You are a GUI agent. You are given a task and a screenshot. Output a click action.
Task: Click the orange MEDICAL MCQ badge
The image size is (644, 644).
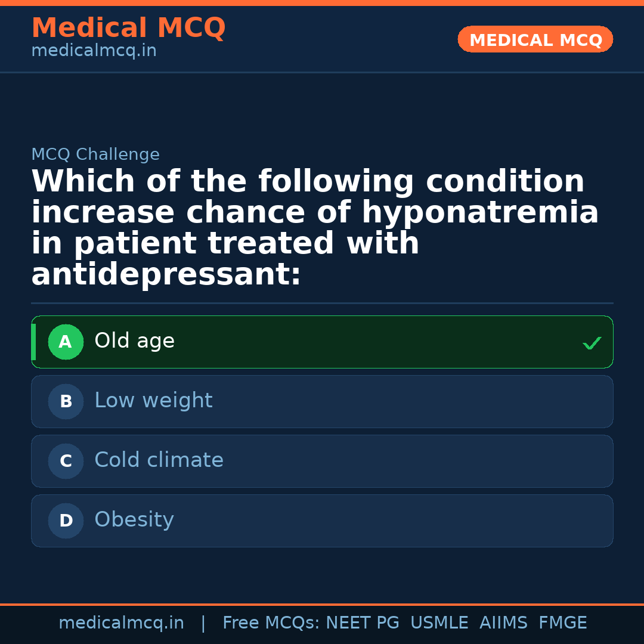click(535, 39)
